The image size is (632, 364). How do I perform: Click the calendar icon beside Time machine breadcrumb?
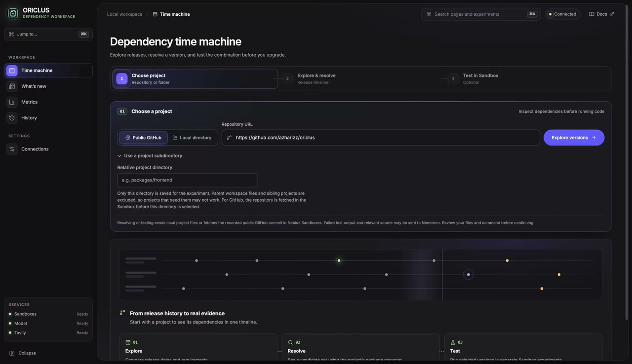pyautogui.click(x=155, y=14)
